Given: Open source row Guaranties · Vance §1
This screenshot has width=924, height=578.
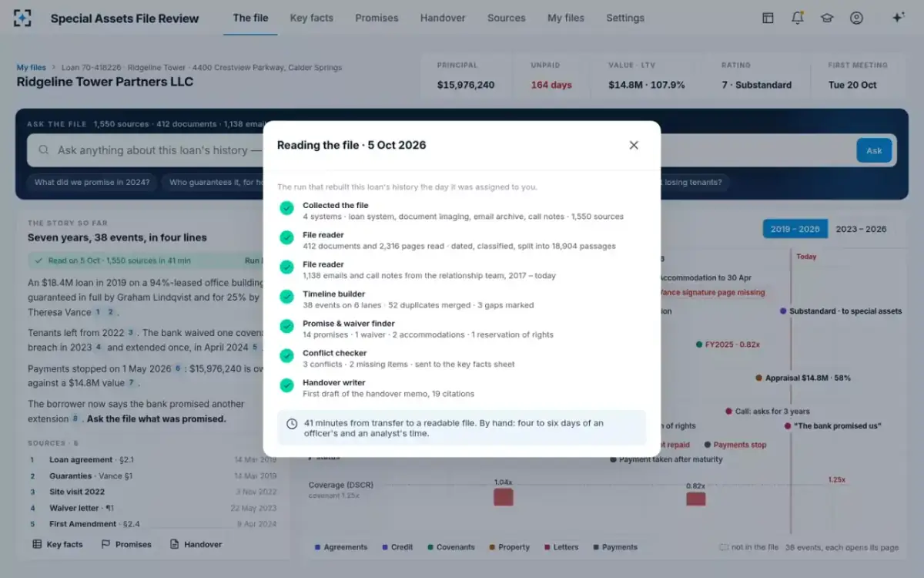Looking at the screenshot, I should click(152, 476).
